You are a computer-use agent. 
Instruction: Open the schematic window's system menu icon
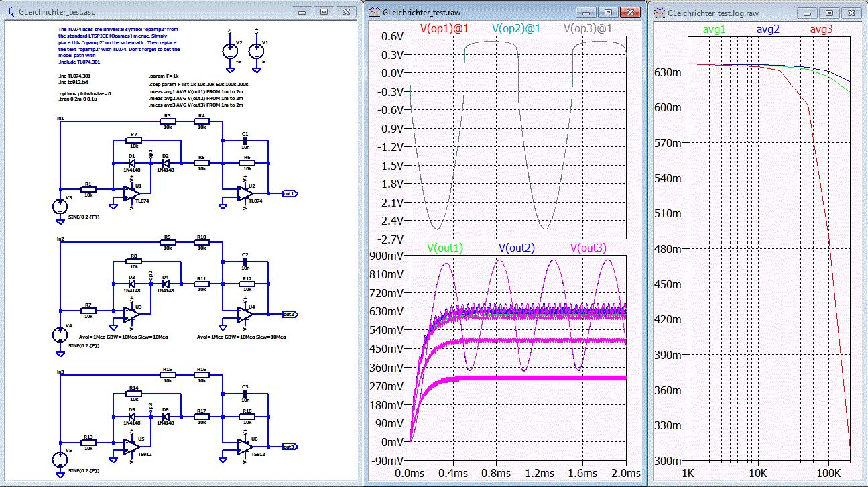[x=11, y=12]
